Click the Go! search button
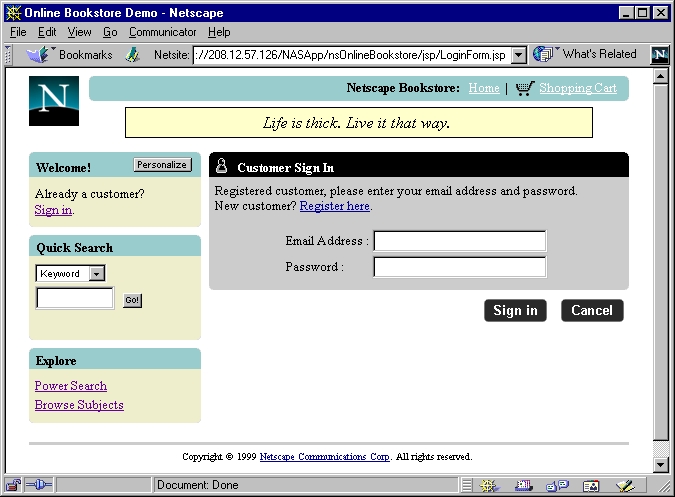Viewport: 675px width, 497px height. 132,300
